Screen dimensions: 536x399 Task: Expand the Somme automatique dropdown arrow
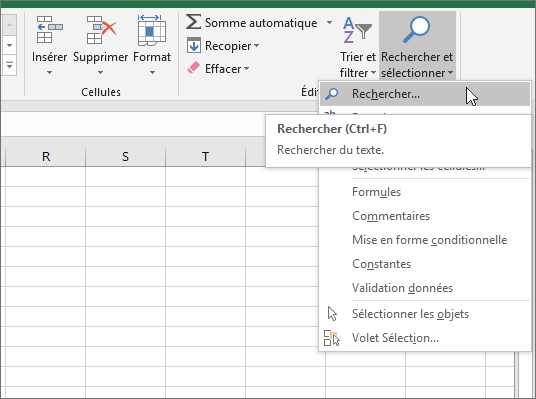[329, 23]
